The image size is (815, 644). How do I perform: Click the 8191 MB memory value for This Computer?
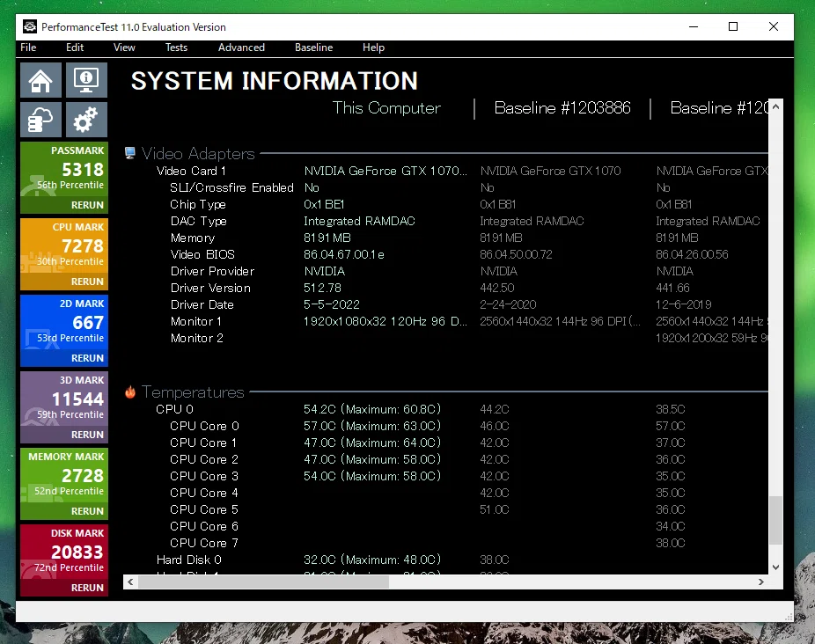(x=327, y=238)
